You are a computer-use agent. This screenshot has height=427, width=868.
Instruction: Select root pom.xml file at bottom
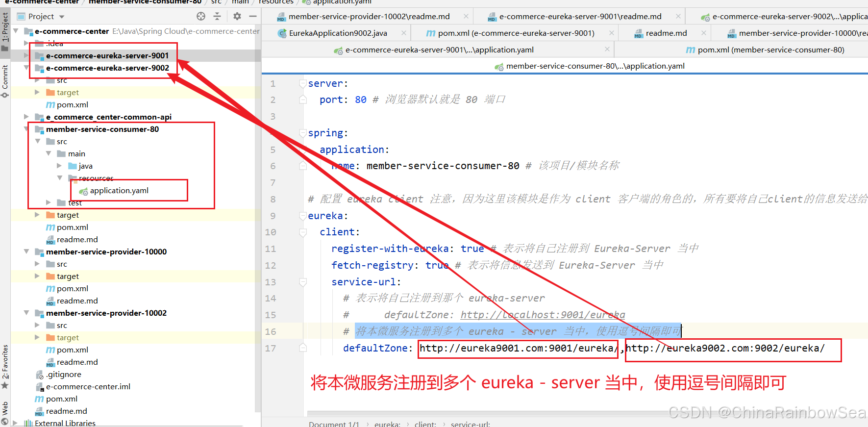click(x=61, y=399)
